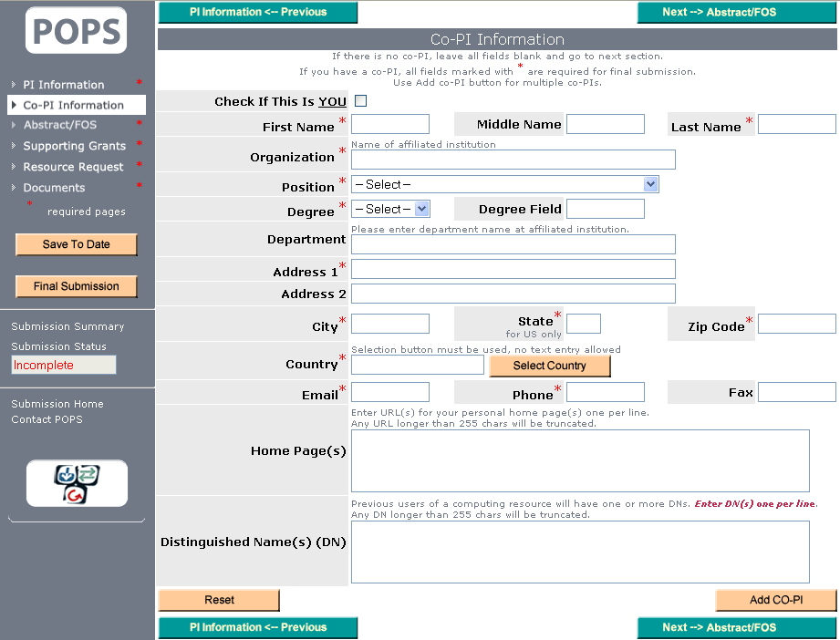Expand the Degree select list
The image size is (840, 640).
[390, 209]
